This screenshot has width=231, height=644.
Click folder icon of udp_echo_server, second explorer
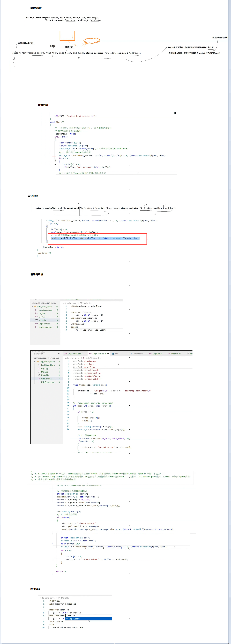38,361
